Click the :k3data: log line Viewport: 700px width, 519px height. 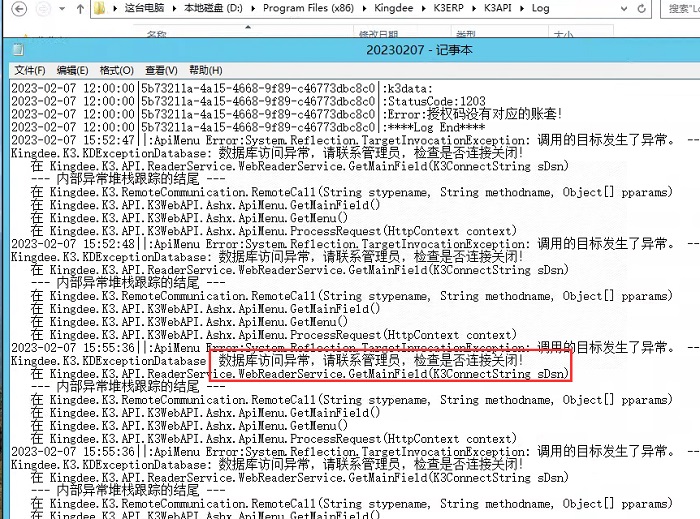coord(222,88)
